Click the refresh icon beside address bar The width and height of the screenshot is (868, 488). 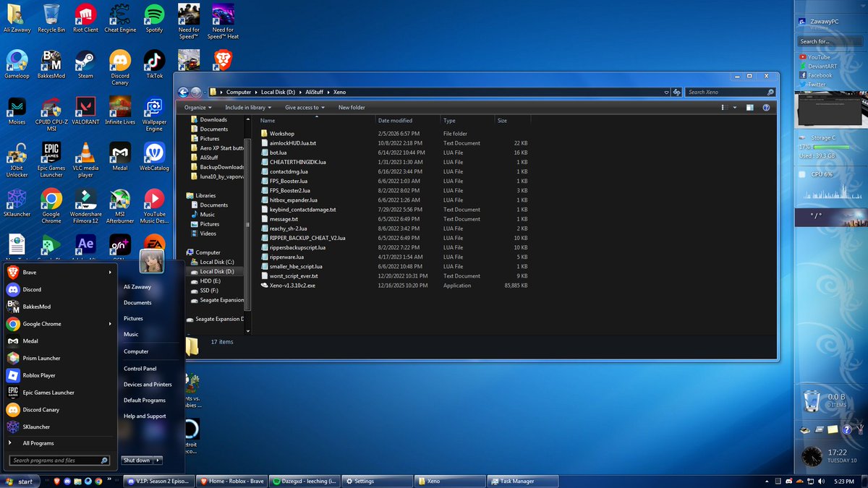point(676,92)
